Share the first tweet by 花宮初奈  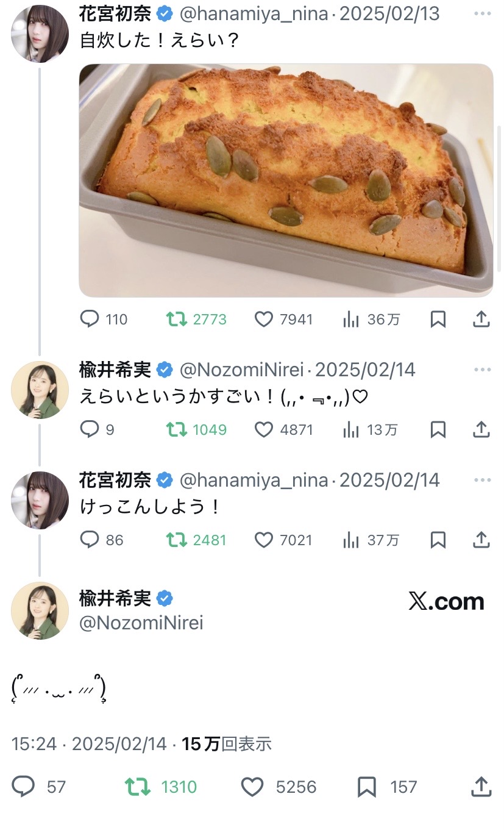pyautogui.click(x=481, y=319)
